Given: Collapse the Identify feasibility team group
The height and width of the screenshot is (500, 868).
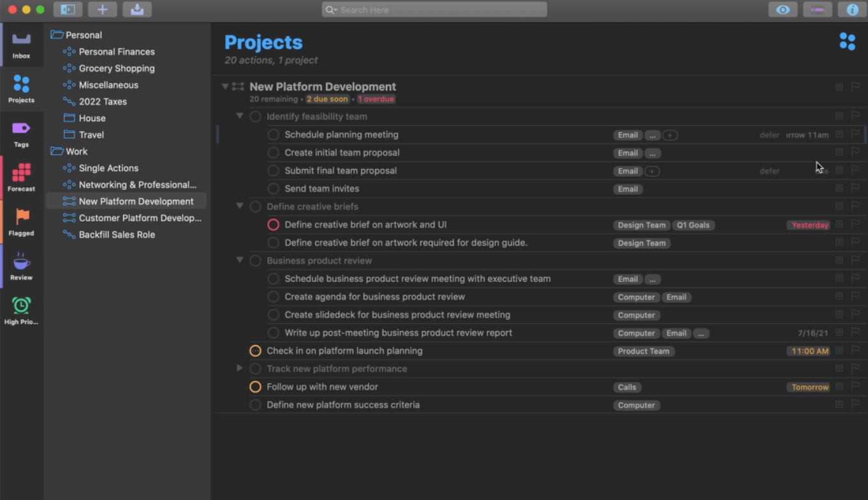Looking at the screenshot, I should point(240,116).
